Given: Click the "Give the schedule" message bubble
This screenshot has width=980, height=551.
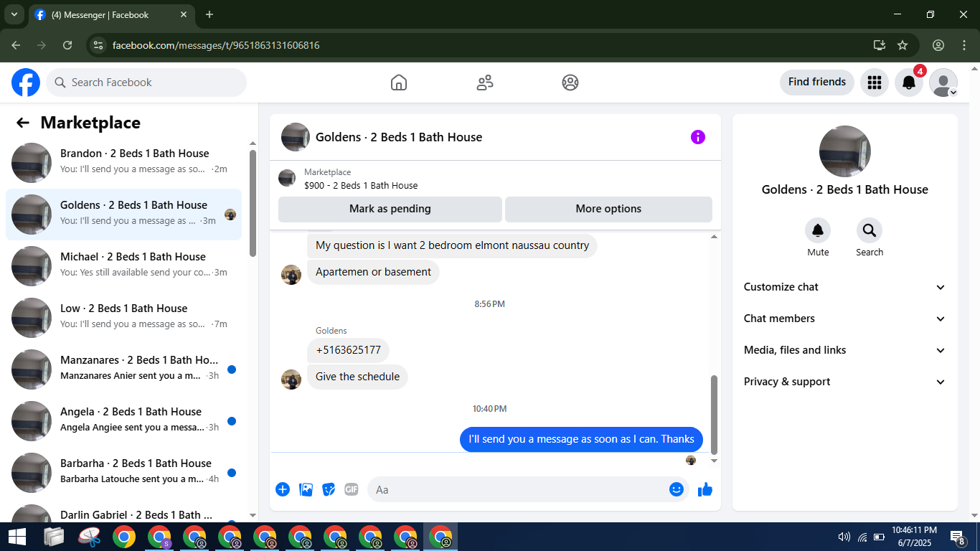Looking at the screenshot, I should (x=357, y=377).
